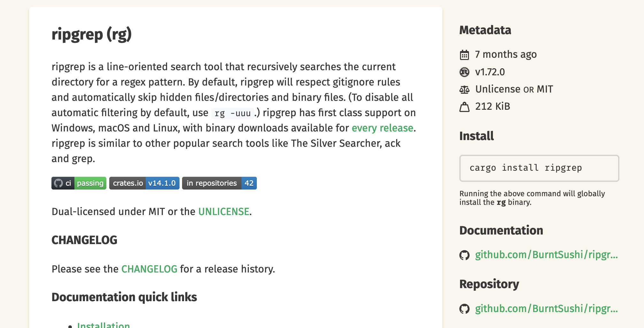Viewport: 644px width, 328px height.
Task: Open the CHANGELOG link in release history sentence
Action: click(x=149, y=269)
